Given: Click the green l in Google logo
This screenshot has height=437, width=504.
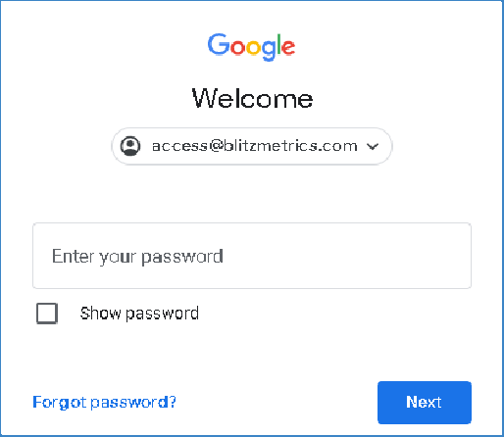Looking at the screenshot, I should click(278, 44).
